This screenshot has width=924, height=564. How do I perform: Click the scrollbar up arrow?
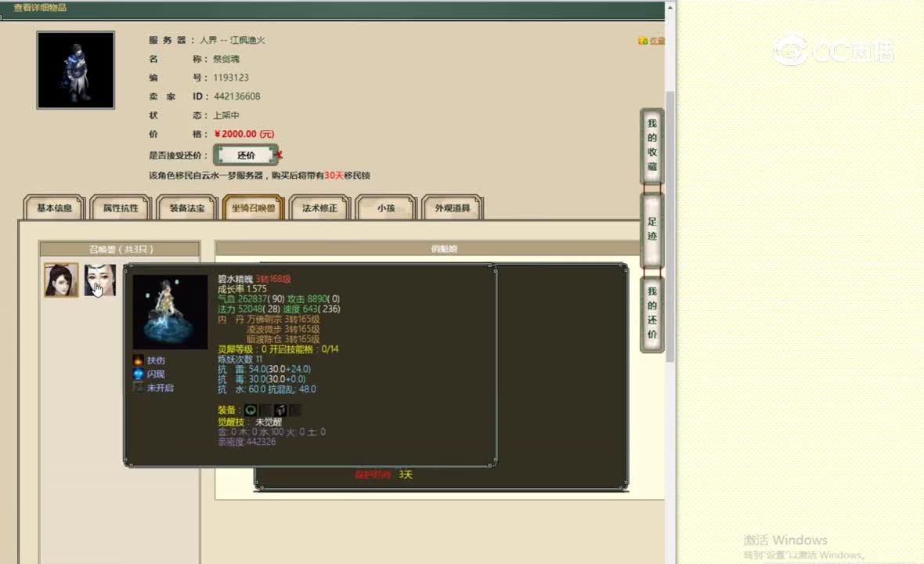click(670, 7)
